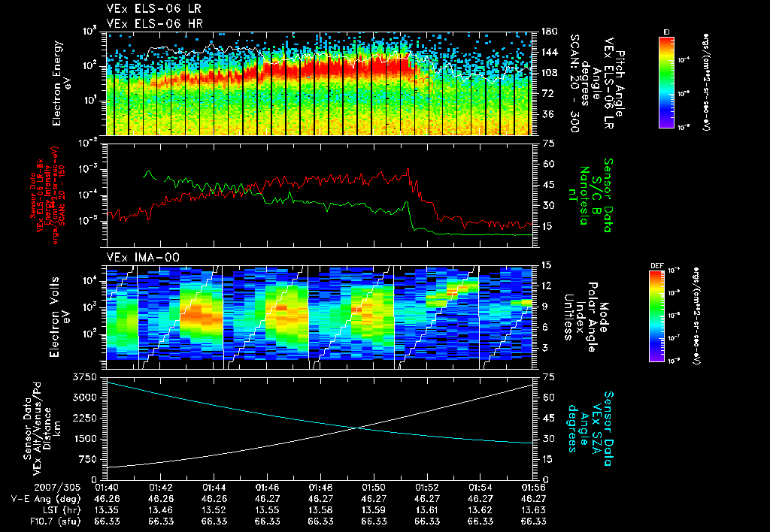
Task: Click the 1500 altitude tick label
Action: click(x=84, y=439)
